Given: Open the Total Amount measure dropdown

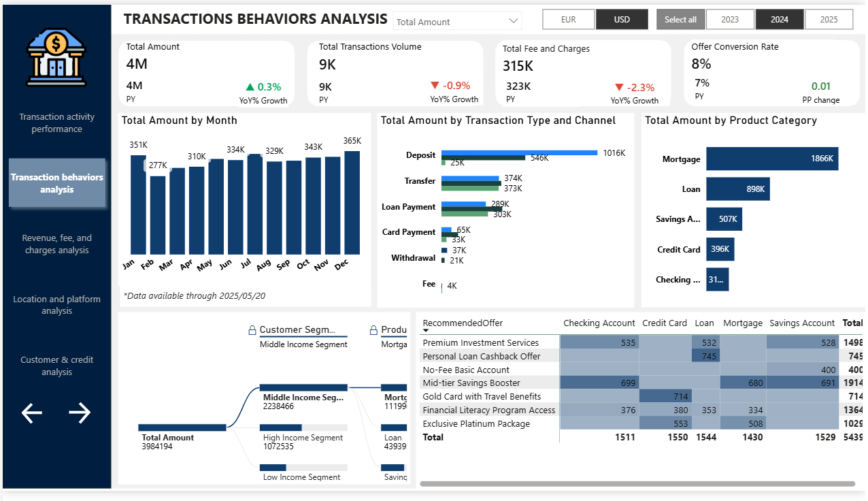Looking at the screenshot, I should (x=457, y=22).
